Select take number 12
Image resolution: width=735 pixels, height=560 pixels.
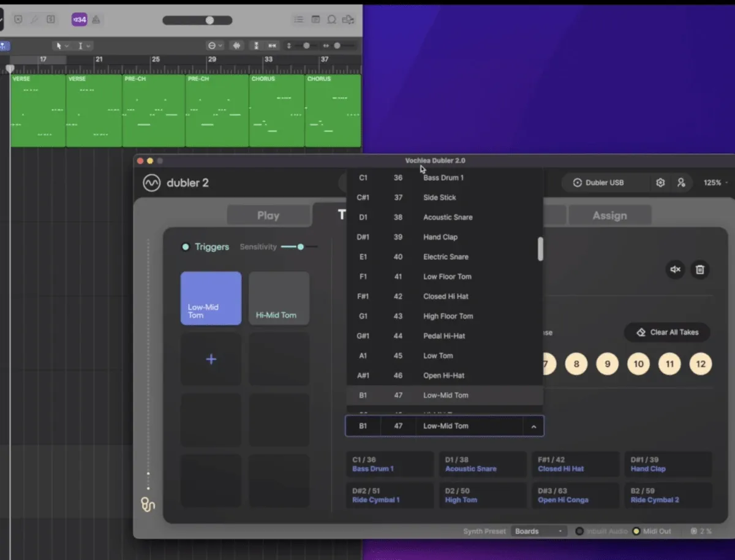tap(701, 364)
